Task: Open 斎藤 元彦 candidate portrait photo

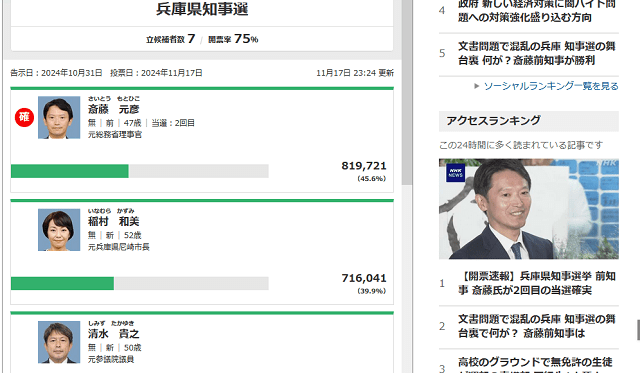Action: click(x=59, y=118)
